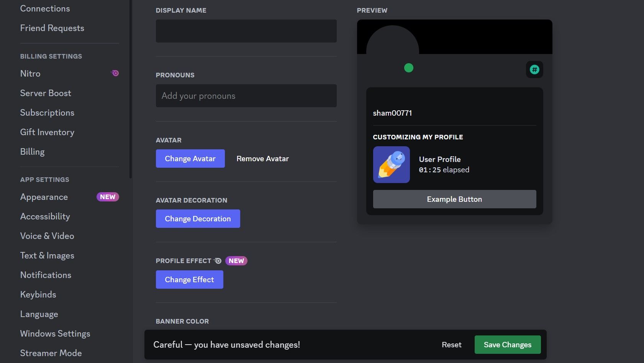
Task: Click the Display Name input field
Action: click(246, 31)
